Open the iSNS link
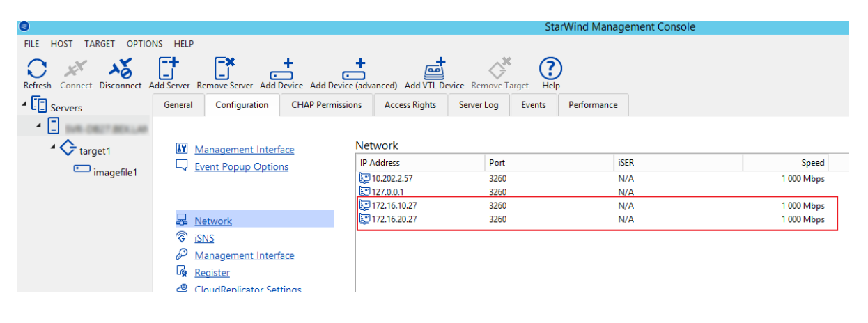Image resolution: width=868 pixels, height=323 pixels. pos(204,238)
